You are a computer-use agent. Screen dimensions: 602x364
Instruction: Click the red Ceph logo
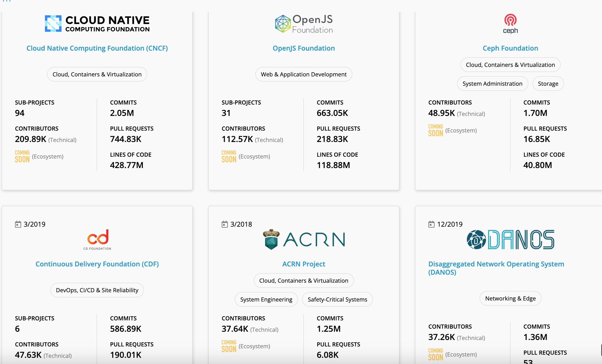point(510,23)
